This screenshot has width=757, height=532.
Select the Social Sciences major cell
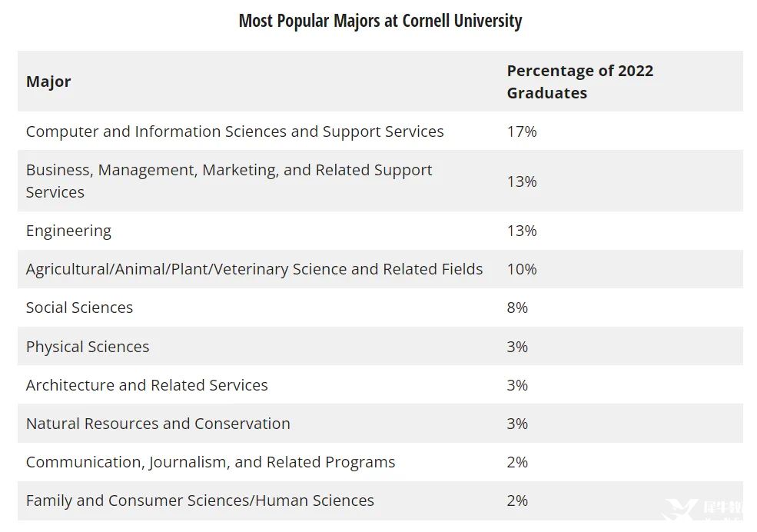pos(79,308)
